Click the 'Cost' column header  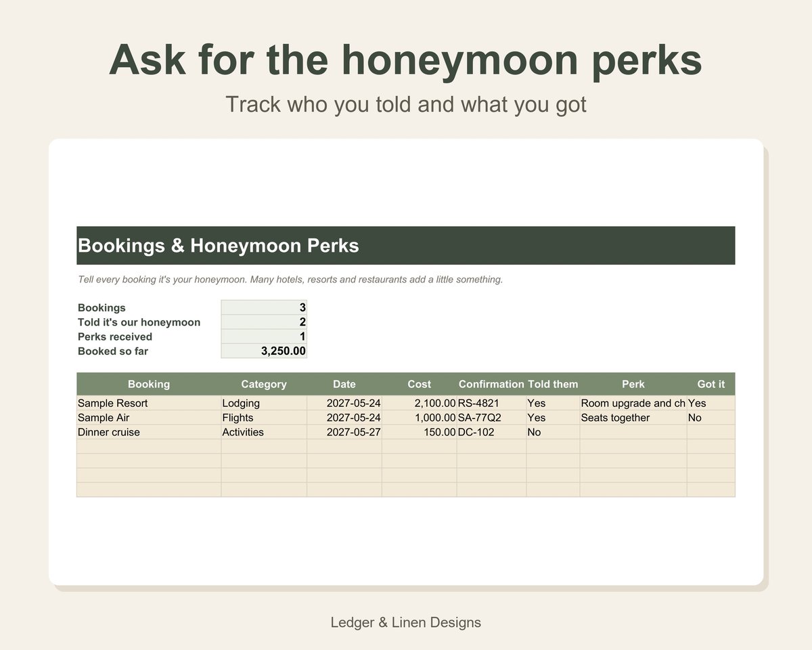(x=420, y=384)
